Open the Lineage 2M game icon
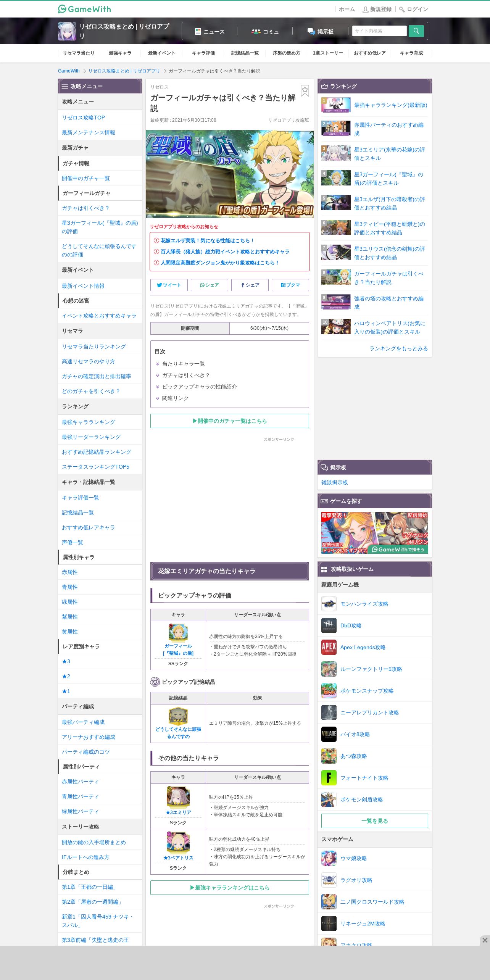This screenshot has width=490, height=980. point(329,924)
